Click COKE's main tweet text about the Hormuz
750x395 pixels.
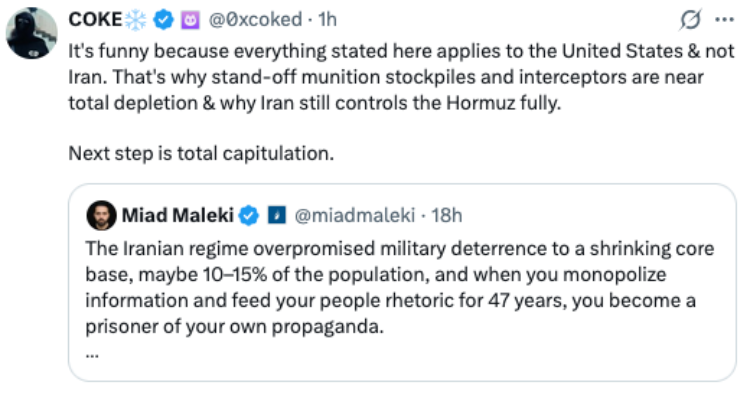tap(401, 77)
